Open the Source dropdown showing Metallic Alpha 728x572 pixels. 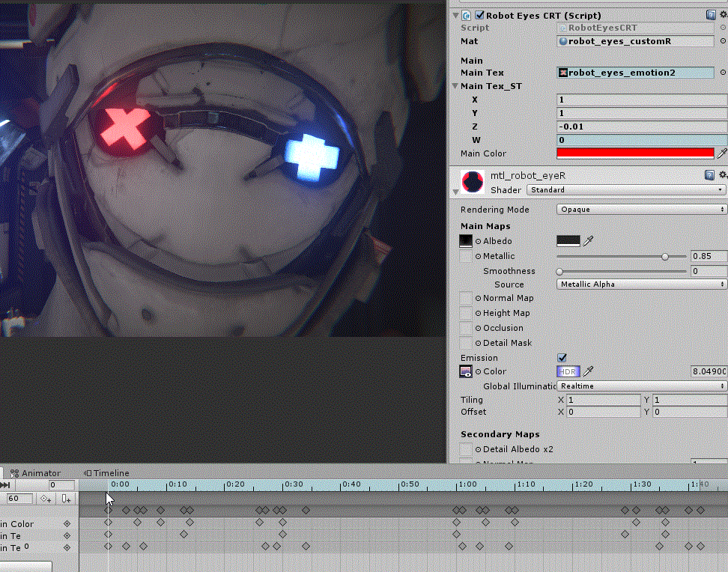pyautogui.click(x=642, y=285)
